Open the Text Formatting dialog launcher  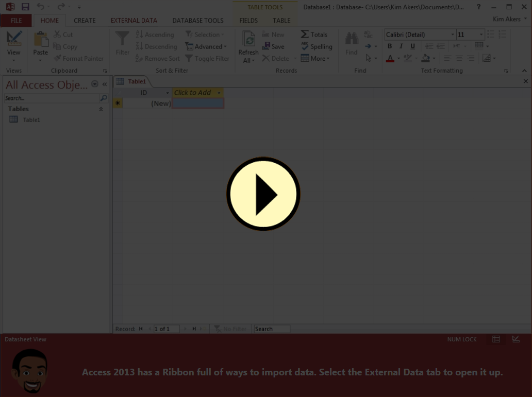(x=506, y=71)
